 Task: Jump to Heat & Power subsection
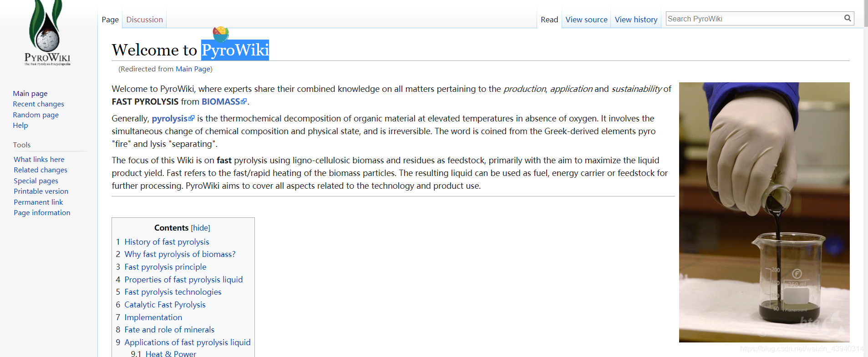tap(171, 353)
